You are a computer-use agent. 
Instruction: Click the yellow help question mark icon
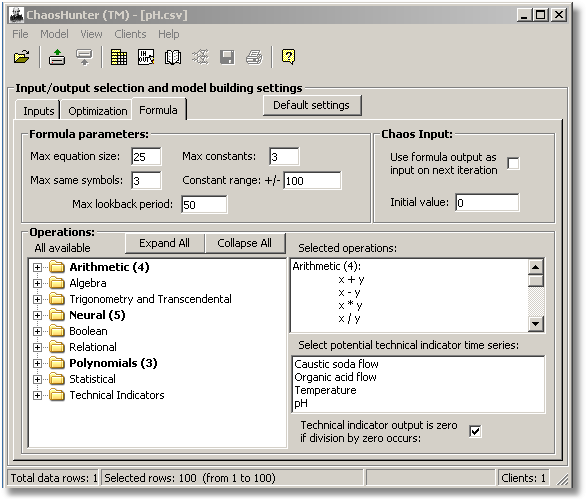pos(289,57)
